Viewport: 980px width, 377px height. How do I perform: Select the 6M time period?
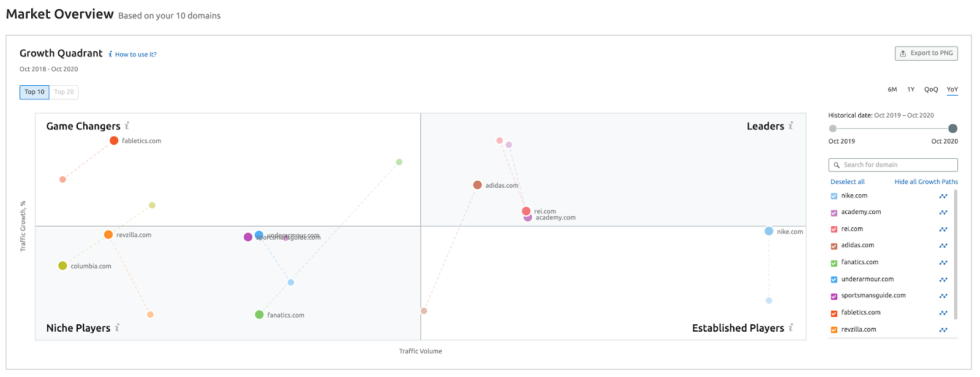[x=892, y=89]
